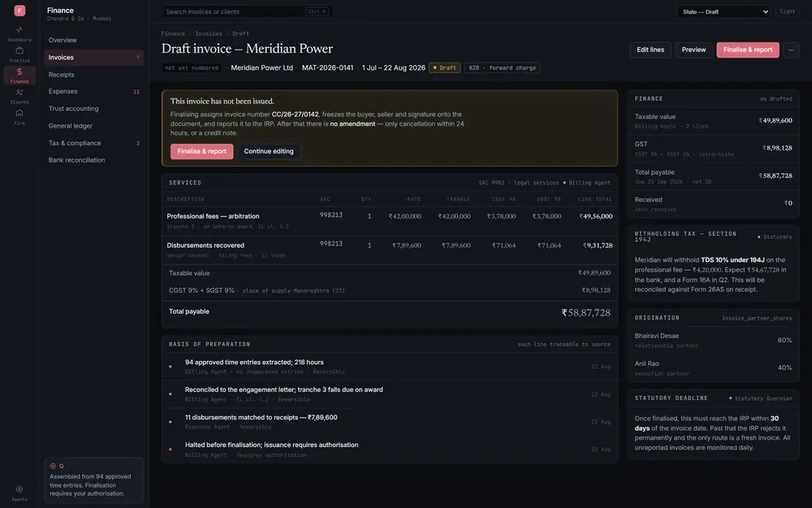Open the three-dot more options button
The width and height of the screenshot is (812, 508).
(791, 50)
